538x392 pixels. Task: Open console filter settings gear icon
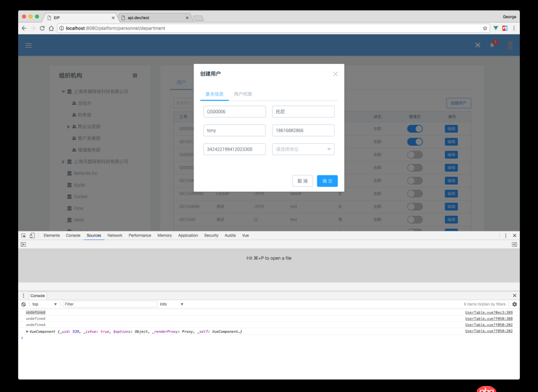(514, 304)
